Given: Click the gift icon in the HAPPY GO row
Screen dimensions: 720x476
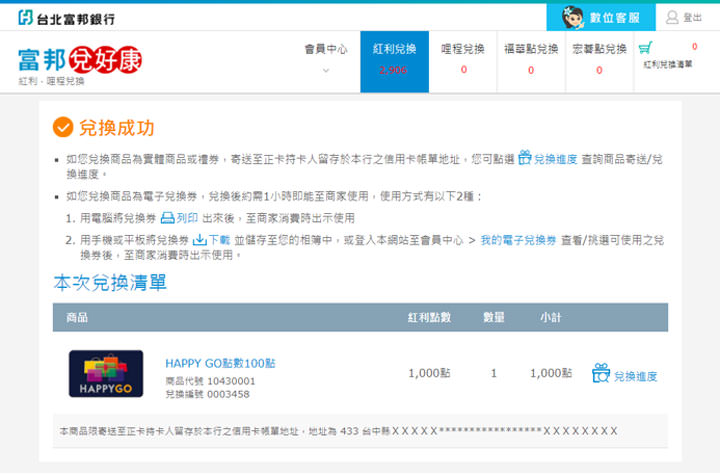Looking at the screenshot, I should (600, 374).
